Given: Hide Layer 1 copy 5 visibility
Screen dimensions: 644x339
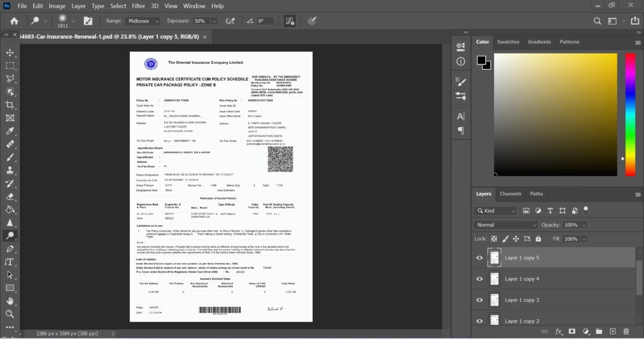Looking at the screenshot, I should 479,258.
